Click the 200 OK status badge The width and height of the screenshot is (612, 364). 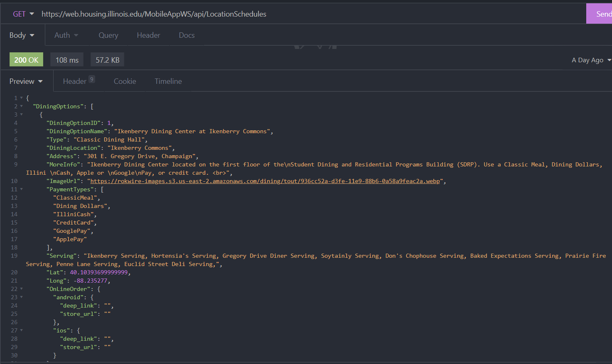coord(26,60)
